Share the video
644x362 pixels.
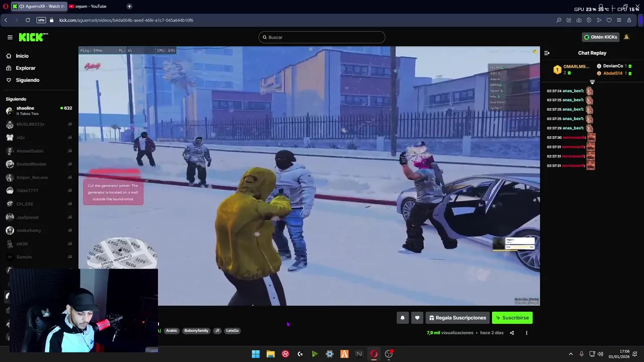[x=512, y=333]
